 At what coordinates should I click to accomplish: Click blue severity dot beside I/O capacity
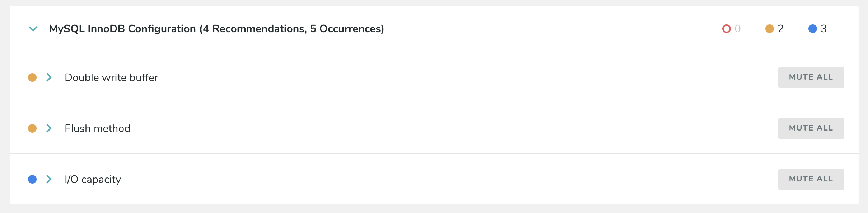(32, 179)
